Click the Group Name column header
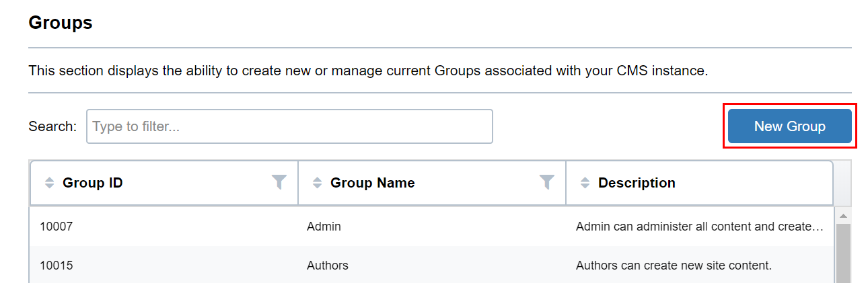Screen dimensions: 868x283 click(432, 183)
